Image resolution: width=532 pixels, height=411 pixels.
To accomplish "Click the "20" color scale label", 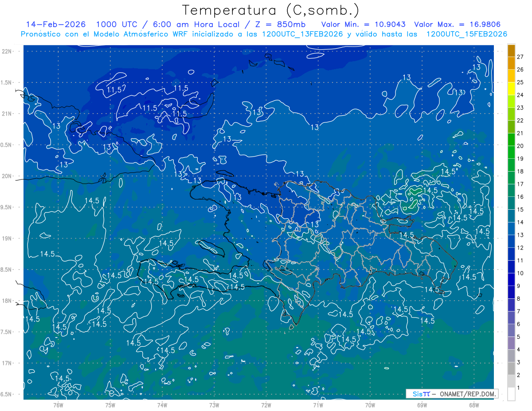I will 520,146.
